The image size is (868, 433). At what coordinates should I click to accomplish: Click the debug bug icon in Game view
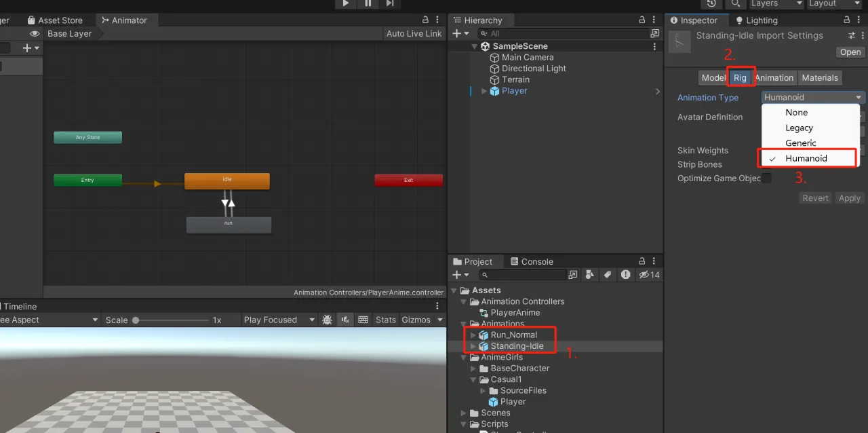(328, 319)
